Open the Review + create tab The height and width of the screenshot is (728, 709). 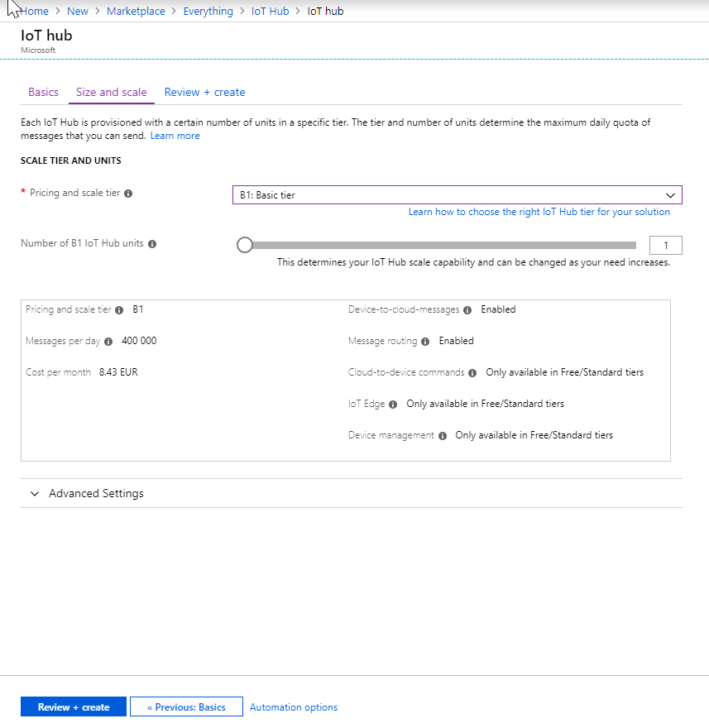[x=204, y=92]
